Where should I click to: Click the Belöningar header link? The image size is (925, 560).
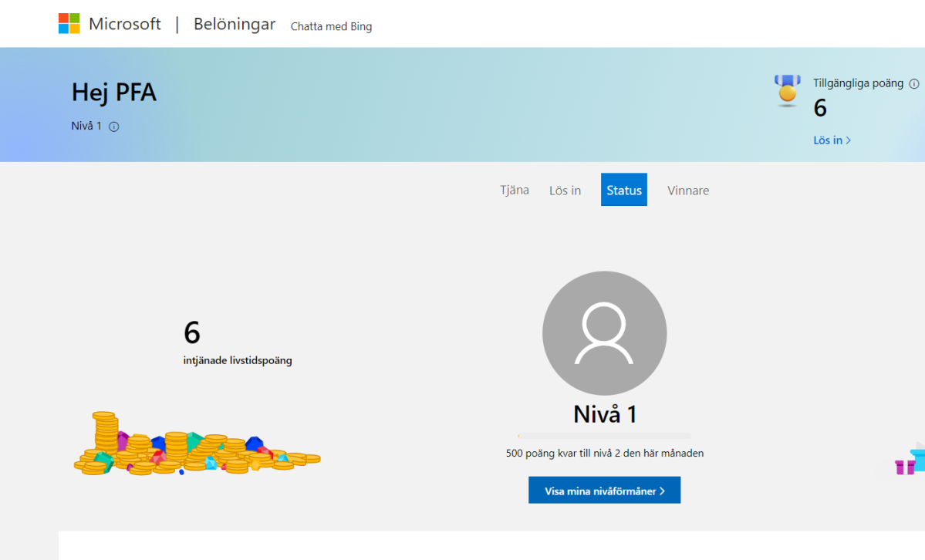pos(235,25)
